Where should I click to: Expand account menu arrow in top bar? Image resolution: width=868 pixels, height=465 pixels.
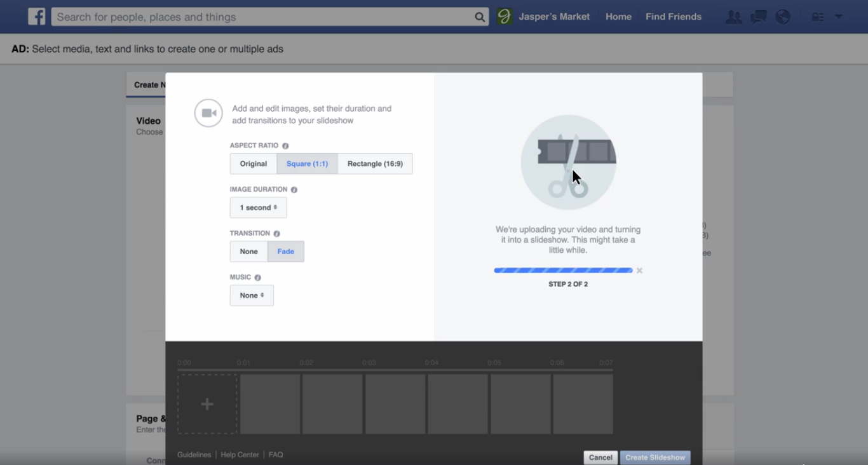click(838, 17)
